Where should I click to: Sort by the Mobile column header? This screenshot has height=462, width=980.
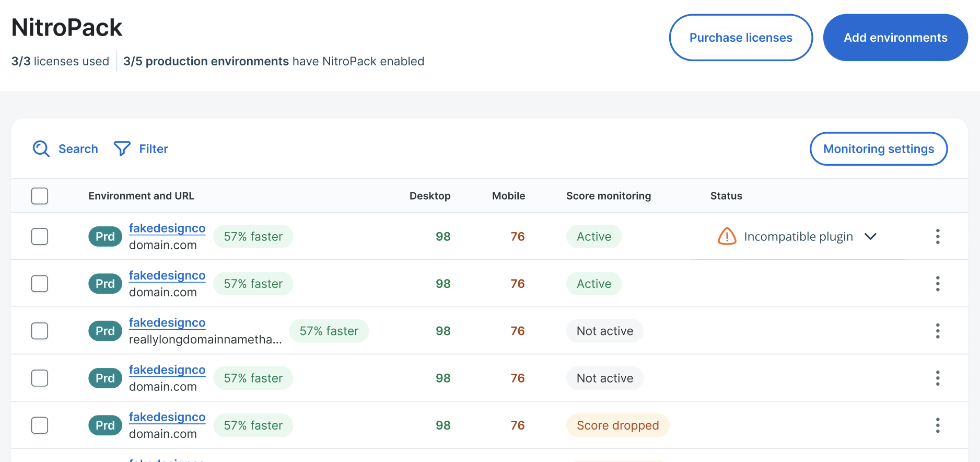pos(508,196)
